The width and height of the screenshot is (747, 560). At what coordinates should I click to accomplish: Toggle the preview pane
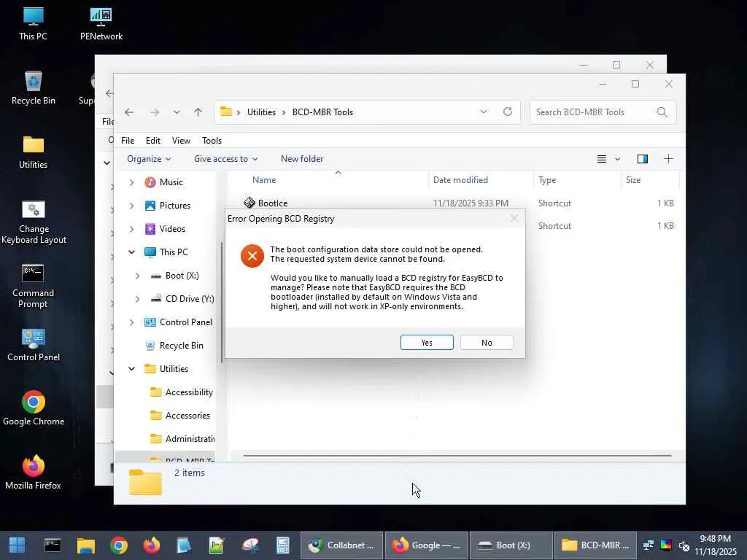pos(642,159)
